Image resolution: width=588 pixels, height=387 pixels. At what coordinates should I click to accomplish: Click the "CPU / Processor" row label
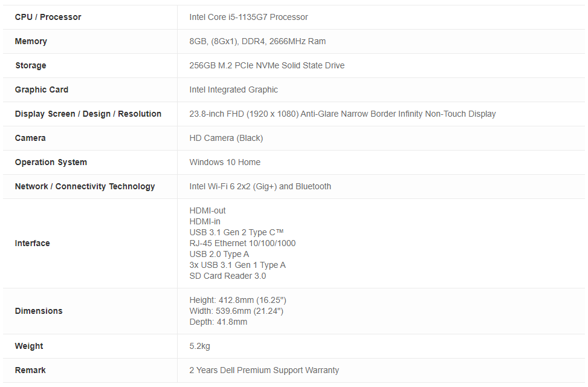[48, 17]
